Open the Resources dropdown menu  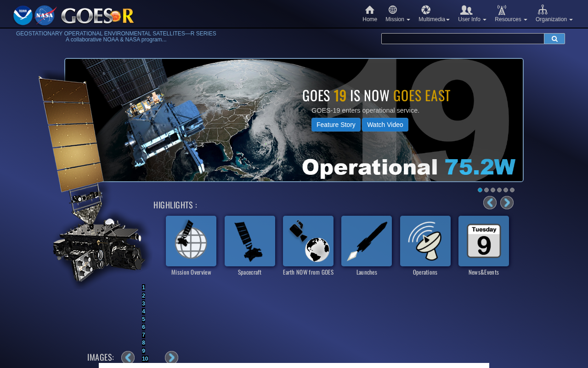point(511,14)
